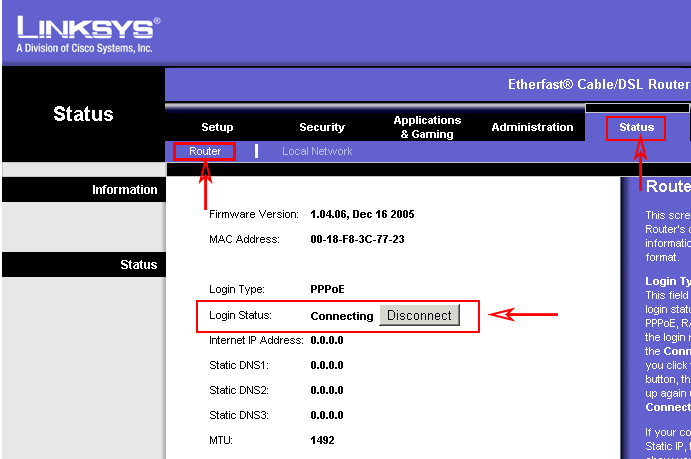Select the Status tab
691x459 pixels.
click(636, 127)
